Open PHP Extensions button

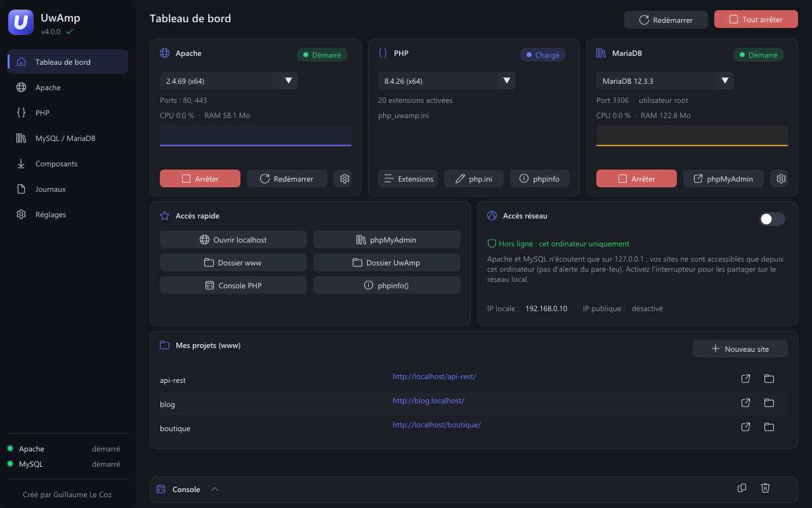[x=408, y=178]
